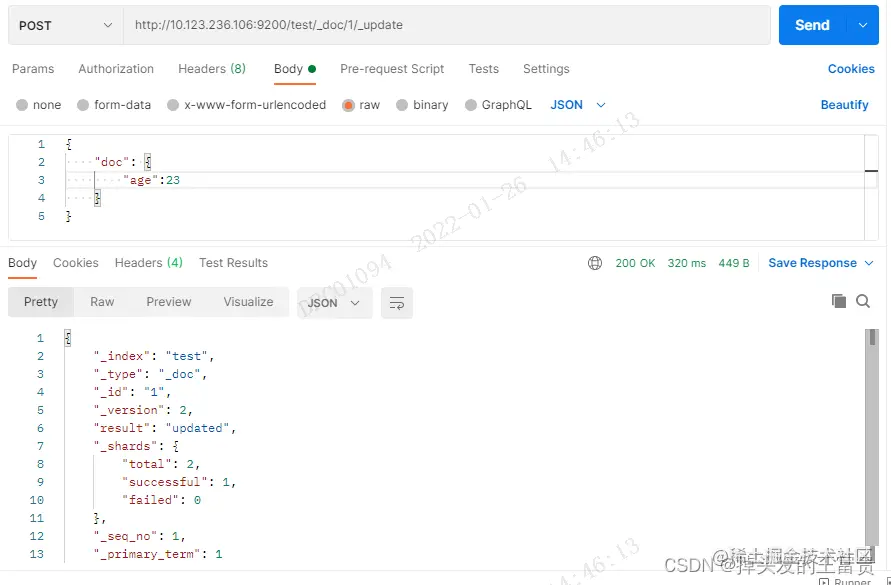This screenshot has height=585, width=891.
Task: Open the request Settings tab
Action: (546, 69)
